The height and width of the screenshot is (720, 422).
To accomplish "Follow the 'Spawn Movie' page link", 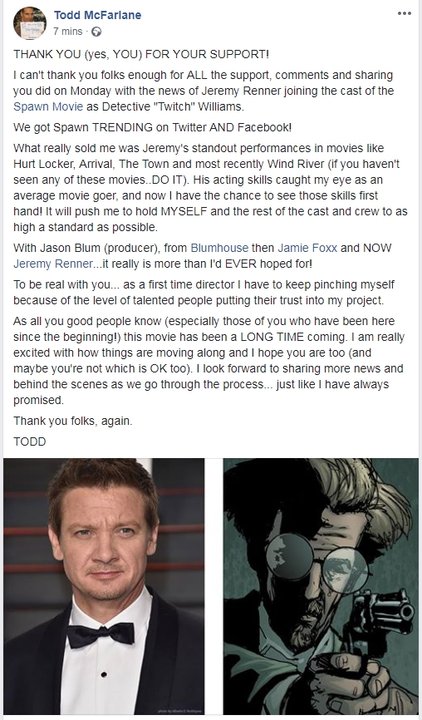I will 48,107.
